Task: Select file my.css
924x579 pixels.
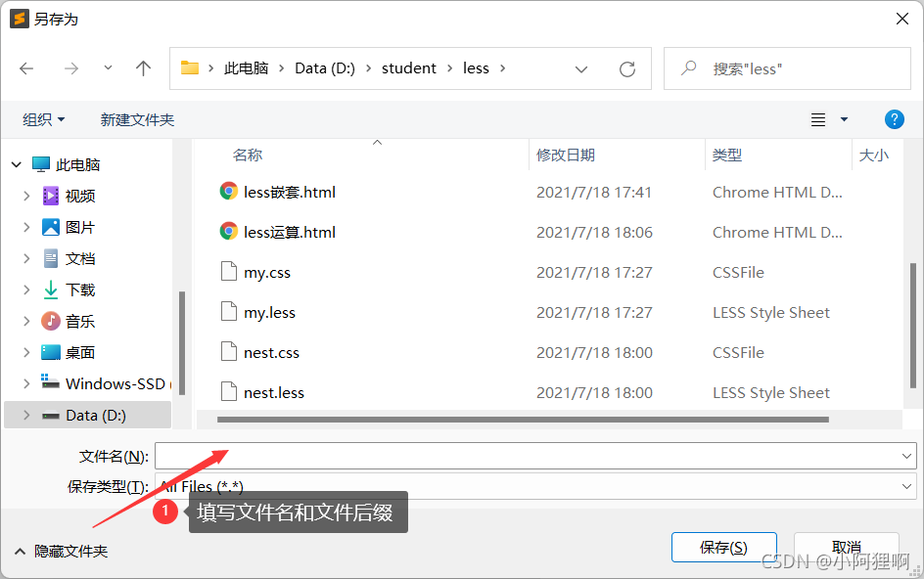Action: coord(267,272)
